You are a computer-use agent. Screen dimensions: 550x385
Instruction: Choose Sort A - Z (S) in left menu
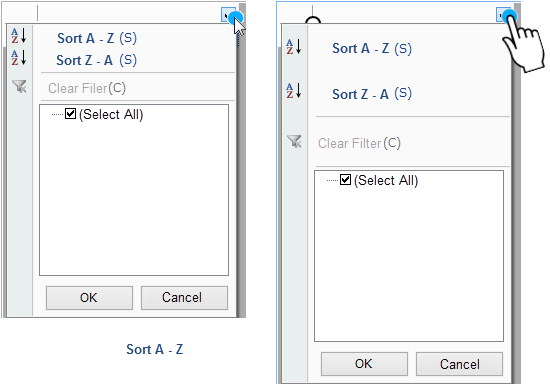coord(97,38)
